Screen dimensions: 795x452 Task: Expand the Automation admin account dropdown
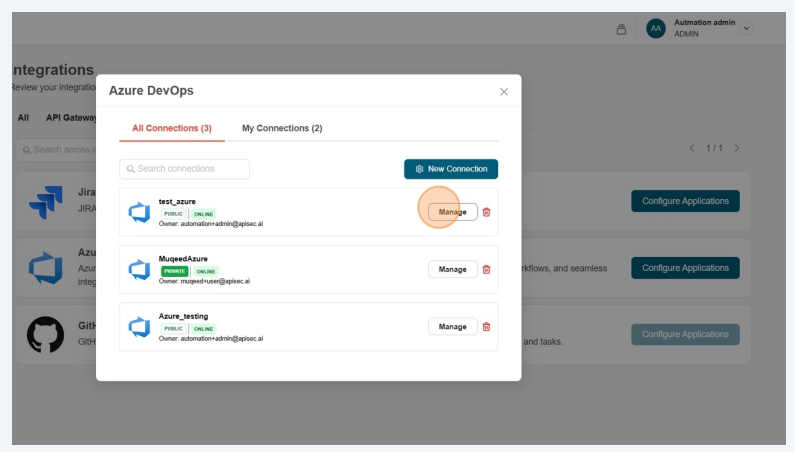pos(746,29)
